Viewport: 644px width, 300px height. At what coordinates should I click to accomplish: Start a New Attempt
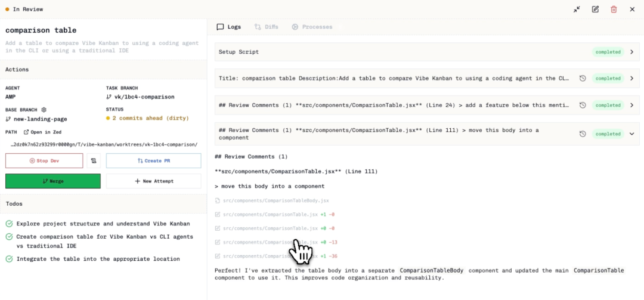[154, 181]
